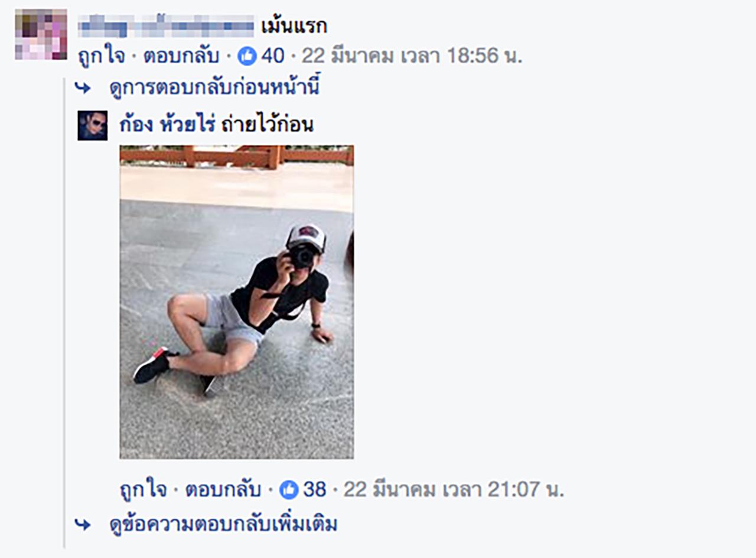Open the attached photo of man with camera
Viewport: 756px width, 558px height.
[237, 302]
